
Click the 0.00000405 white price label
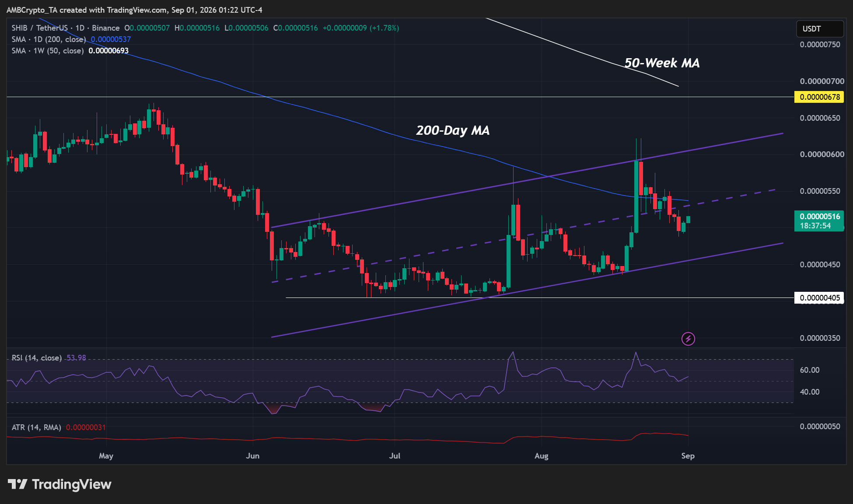tap(819, 298)
